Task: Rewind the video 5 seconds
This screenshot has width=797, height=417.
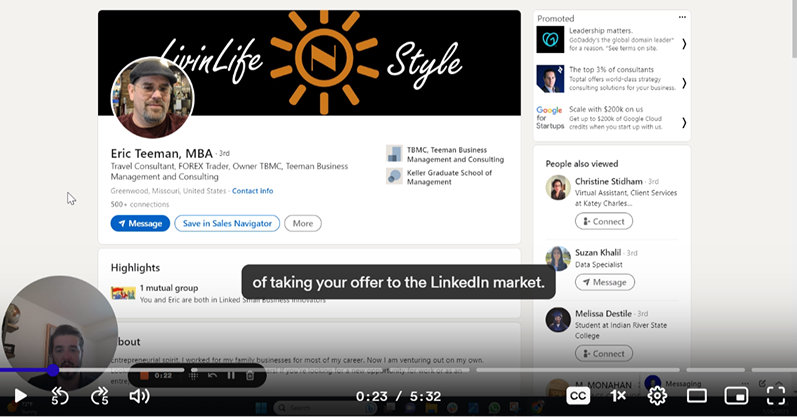Action: (60, 395)
